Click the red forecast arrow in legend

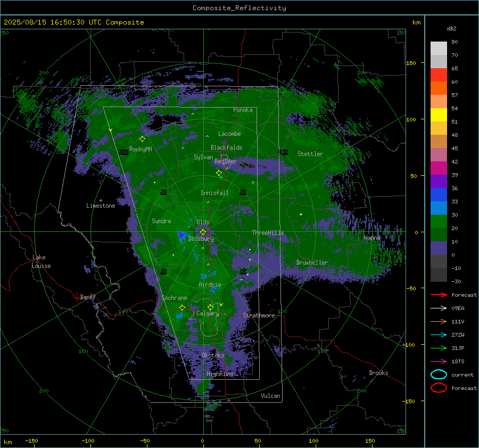pyautogui.click(x=439, y=295)
